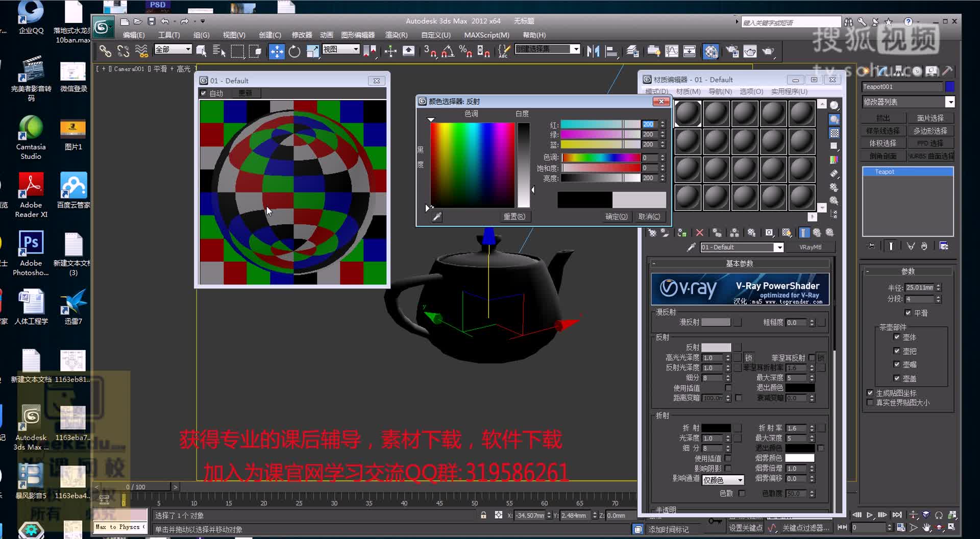Open the quick access toolbar dropdown arrow
This screenshot has width=980, height=539.
click(x=203, y=21)
